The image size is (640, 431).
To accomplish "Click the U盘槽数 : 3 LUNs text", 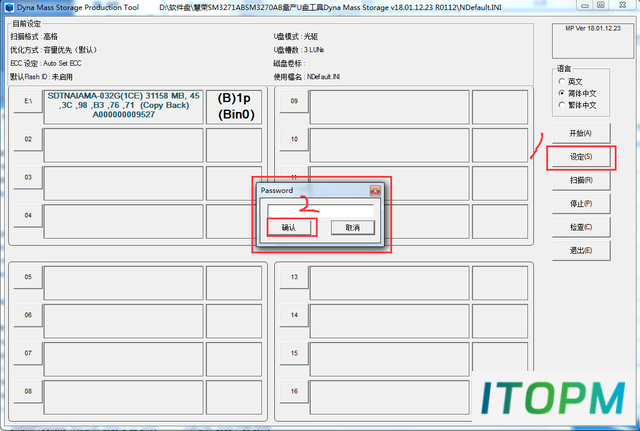I will 299,50.
